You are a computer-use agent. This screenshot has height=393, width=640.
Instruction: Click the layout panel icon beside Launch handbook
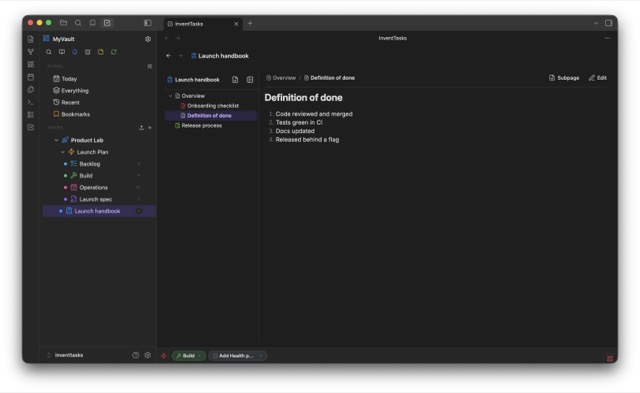click(x=250, y=80)
